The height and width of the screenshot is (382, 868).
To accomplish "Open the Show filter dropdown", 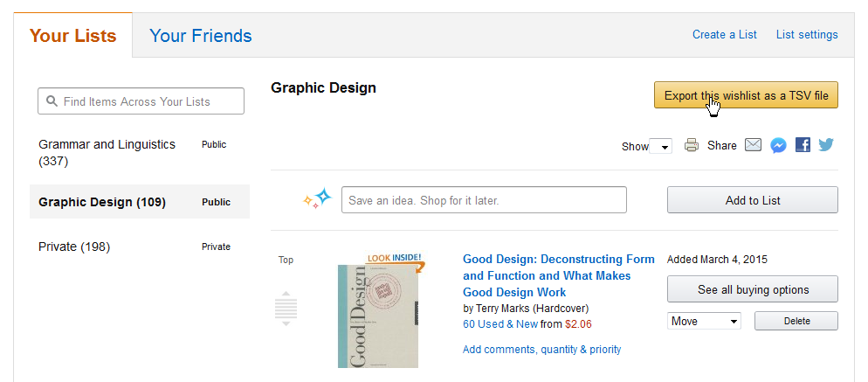I will [660, 147].
